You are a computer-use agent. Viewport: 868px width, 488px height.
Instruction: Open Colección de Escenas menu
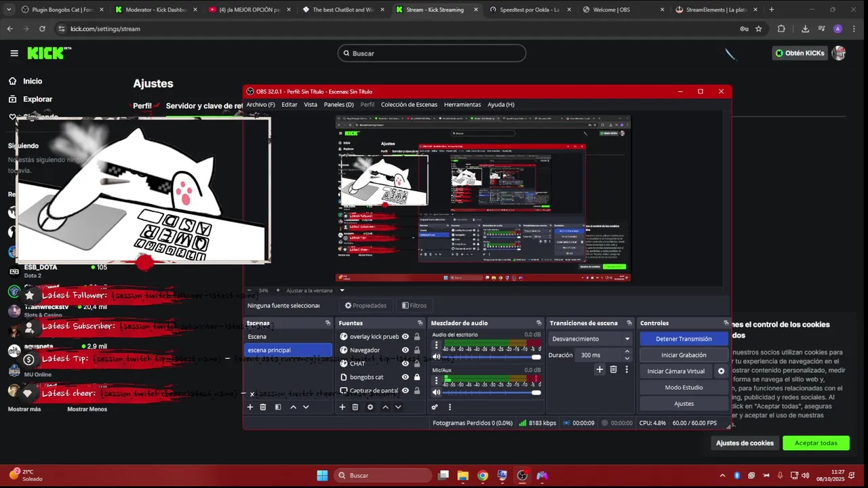[x=409, y=104]
